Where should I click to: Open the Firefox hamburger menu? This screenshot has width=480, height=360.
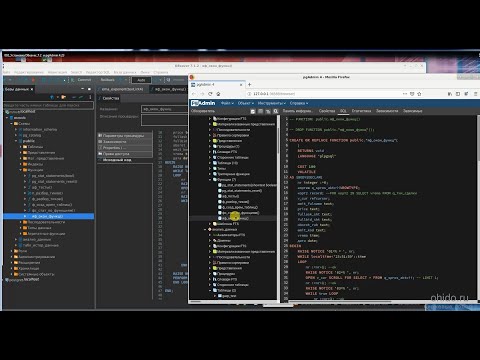tap(475, 94)
